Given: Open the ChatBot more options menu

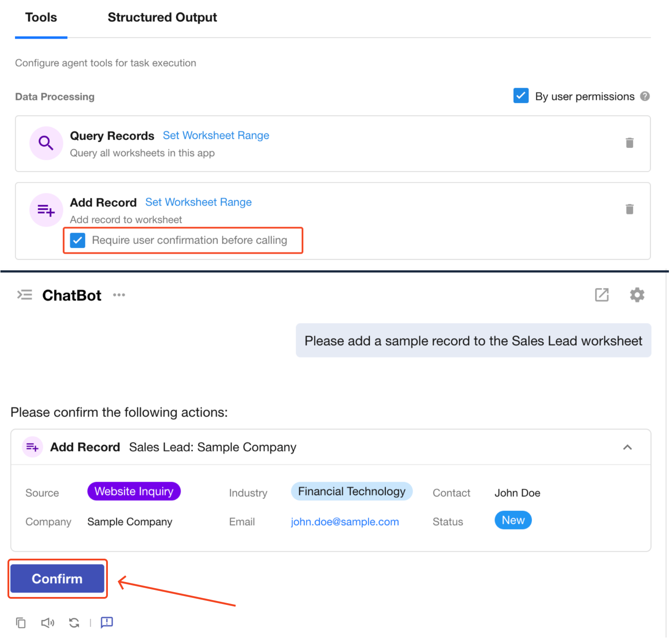Looking at the screenshot, I should tap(119, 295).
